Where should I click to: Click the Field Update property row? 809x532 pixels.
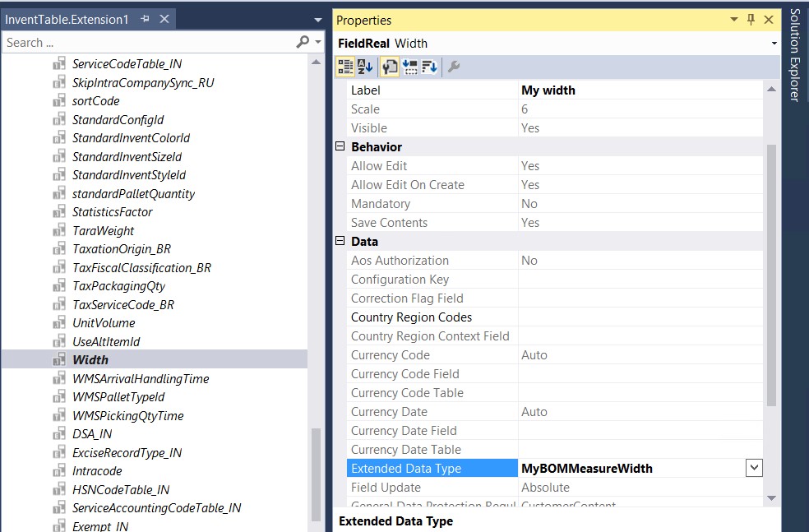click(555, 487)
